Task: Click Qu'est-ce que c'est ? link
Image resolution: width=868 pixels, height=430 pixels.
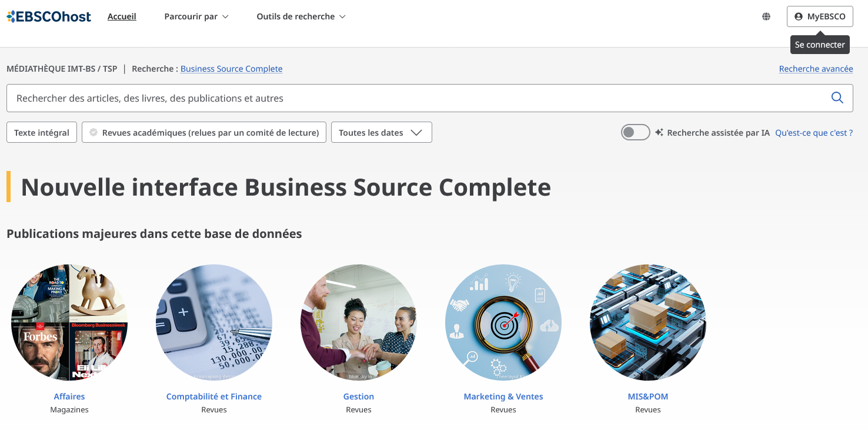Action: 814,133
